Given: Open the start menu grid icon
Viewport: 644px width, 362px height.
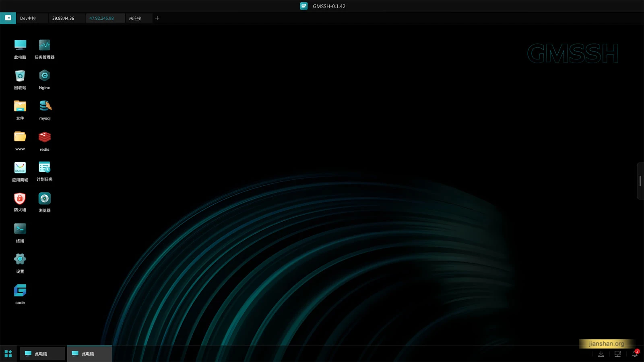Looking at the screenshot, I should point(8,354).
